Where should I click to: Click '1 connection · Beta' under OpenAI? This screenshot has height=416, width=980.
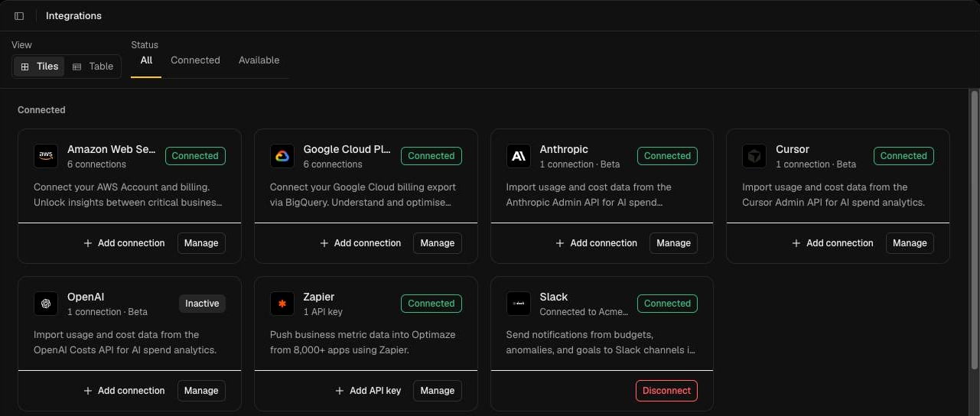pyautogui.click(x=107, y=312)
